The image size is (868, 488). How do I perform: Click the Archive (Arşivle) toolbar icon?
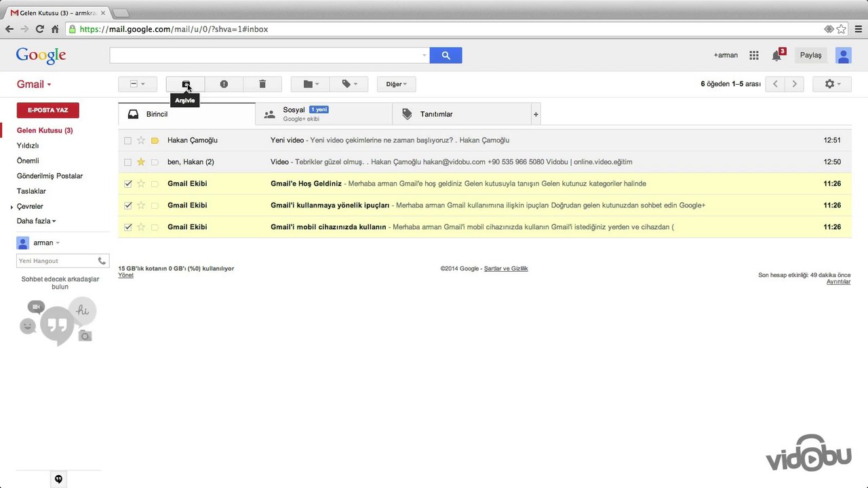[185, 84]
